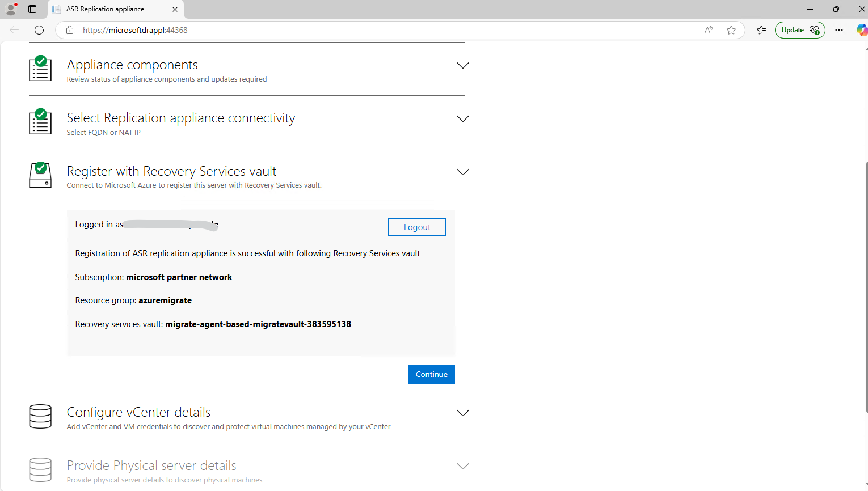Open a new browser tab
The image size is (868, 491).
[x=196, y=9]
